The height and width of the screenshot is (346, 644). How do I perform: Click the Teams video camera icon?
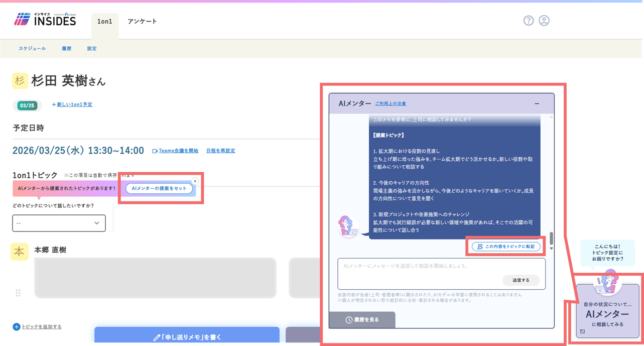click(x=155, y=151)
